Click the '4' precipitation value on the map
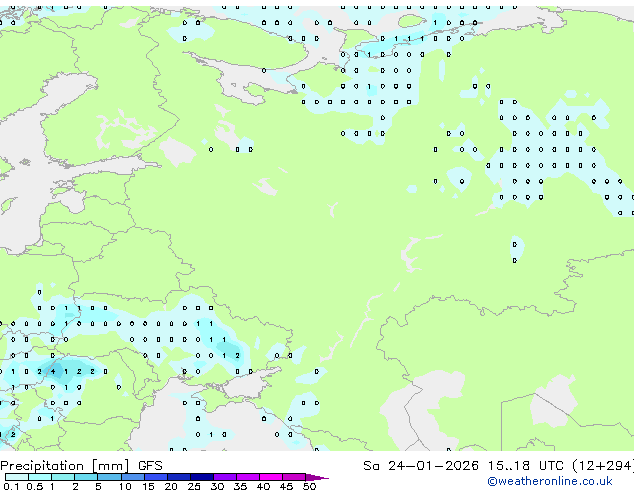This screenshot has height=490, width=634. [53, 371]
